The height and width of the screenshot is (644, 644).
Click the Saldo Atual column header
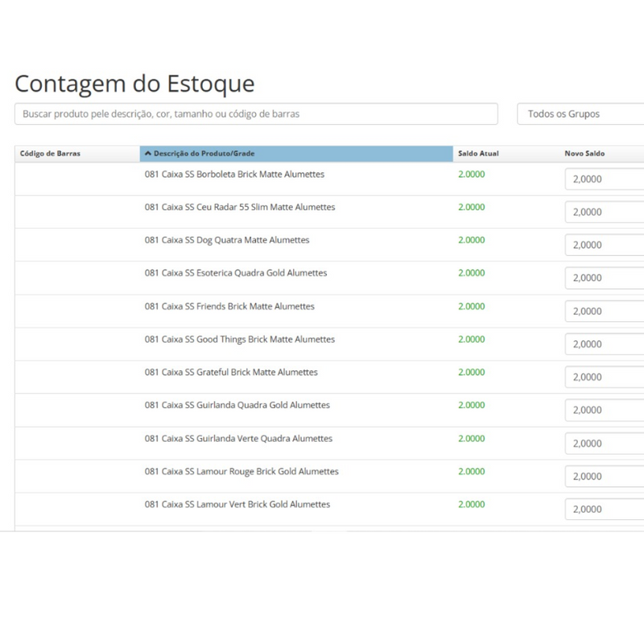pyautogui.click(x=478, y=154)
